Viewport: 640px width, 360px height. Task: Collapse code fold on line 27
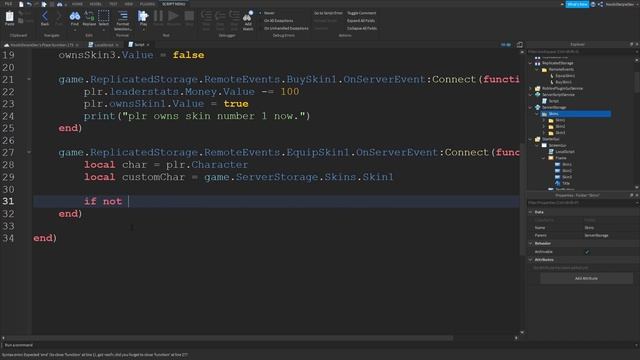[x=29, y=152]
